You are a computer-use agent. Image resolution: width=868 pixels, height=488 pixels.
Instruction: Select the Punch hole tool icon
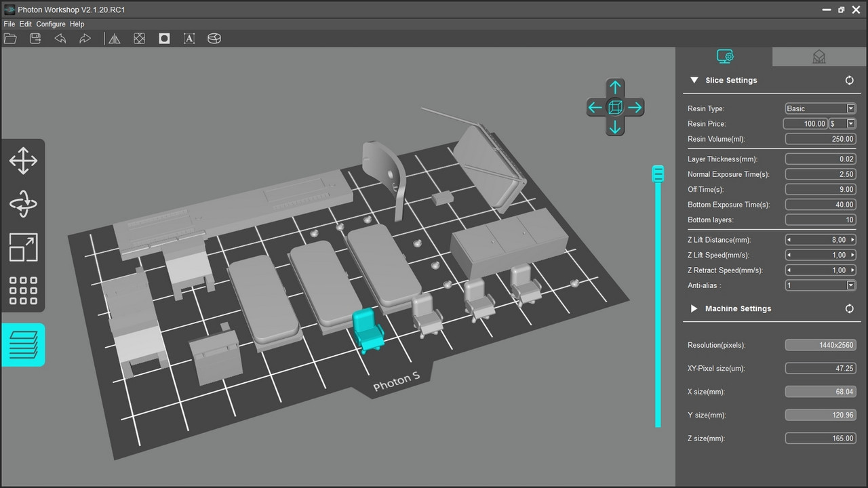coord(164,39)
